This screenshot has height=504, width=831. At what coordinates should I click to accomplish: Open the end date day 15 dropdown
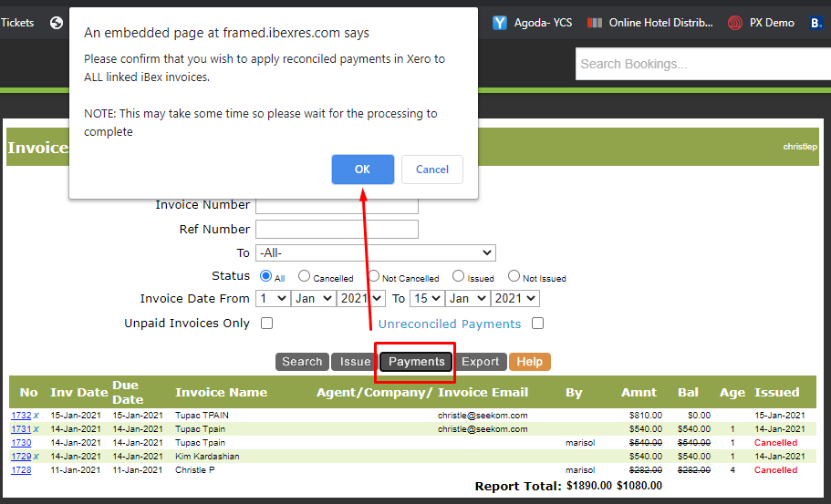pyautogui.click(x=429, y=298)
